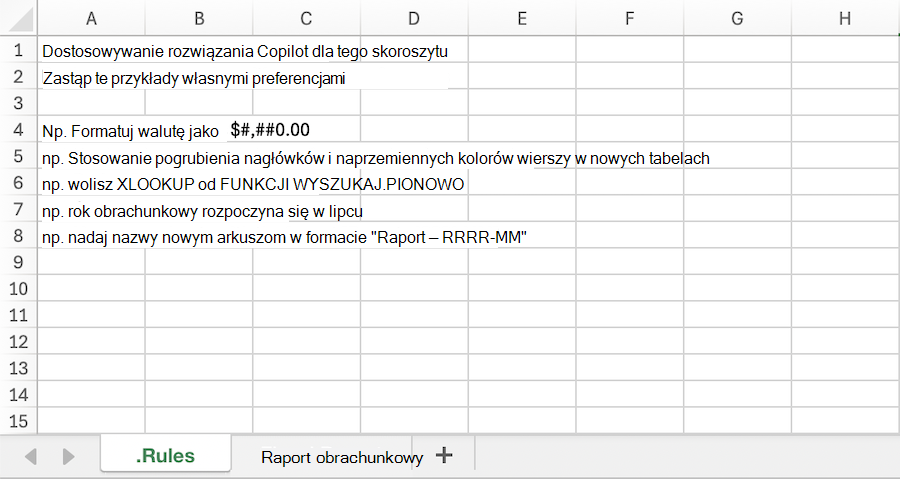Select row 2 header
900x479 pixels.
(18, 76)
